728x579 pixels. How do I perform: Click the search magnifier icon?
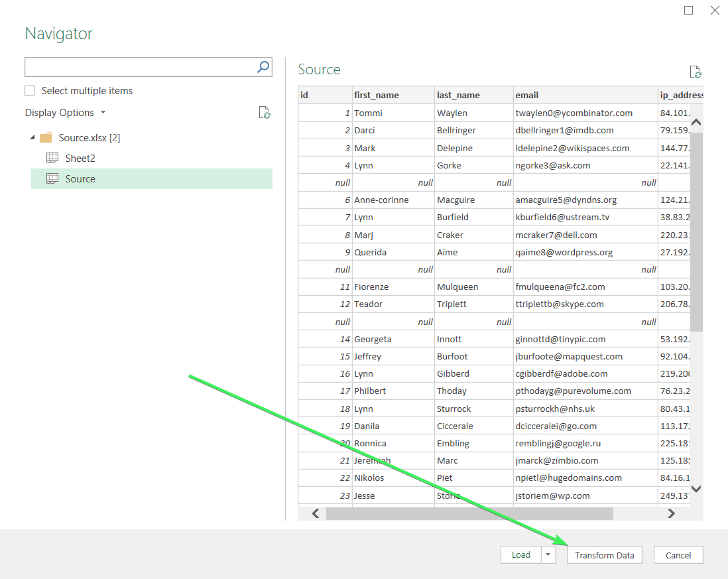click(263, 66)
